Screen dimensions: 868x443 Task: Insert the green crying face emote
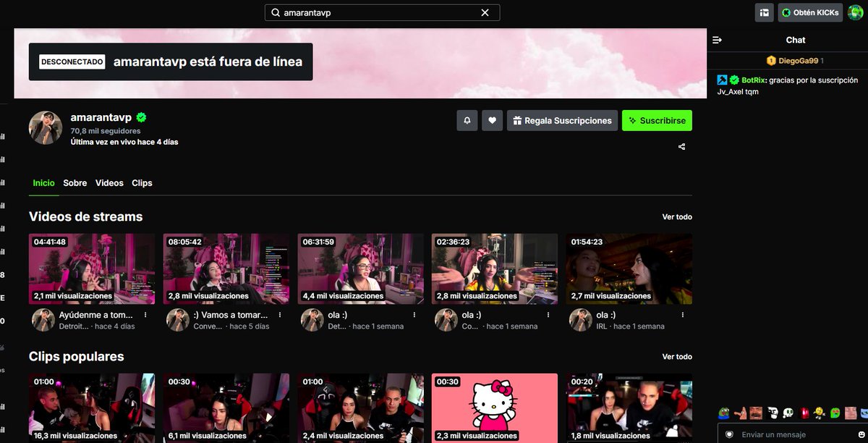(835, 413)
